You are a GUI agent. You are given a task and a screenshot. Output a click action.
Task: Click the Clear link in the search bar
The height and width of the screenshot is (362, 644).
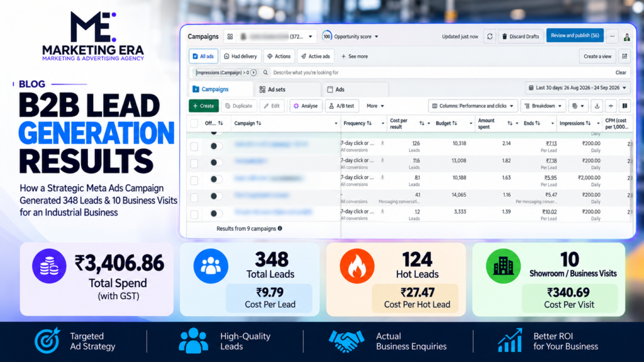point(621,73)
